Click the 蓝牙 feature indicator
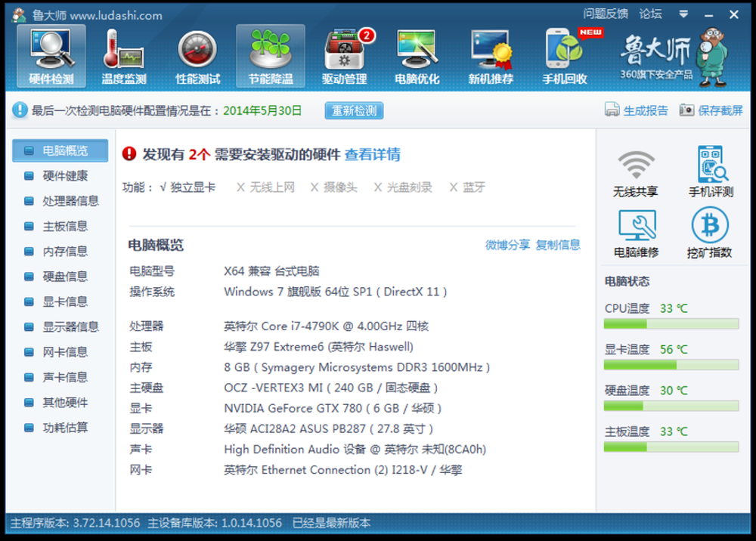 pos(467,187)
